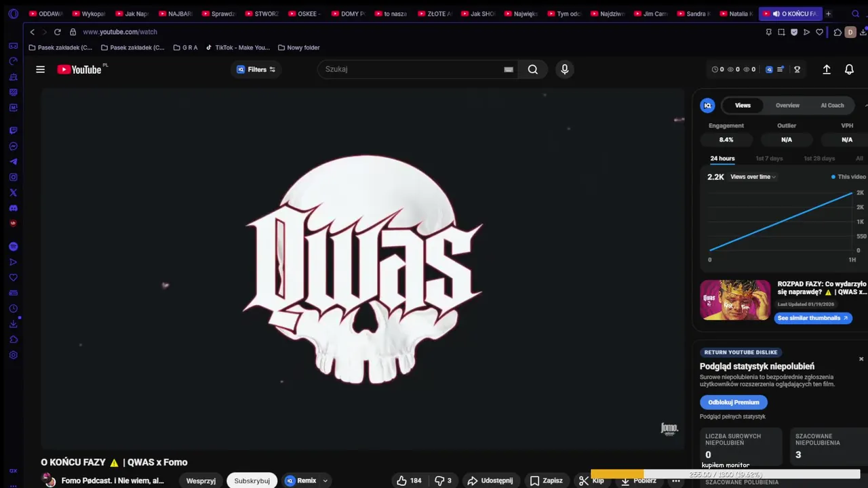Viewport: 868px width, 488px height.
Task: Start voice search with microphone icon
Action: coord(564,69)
